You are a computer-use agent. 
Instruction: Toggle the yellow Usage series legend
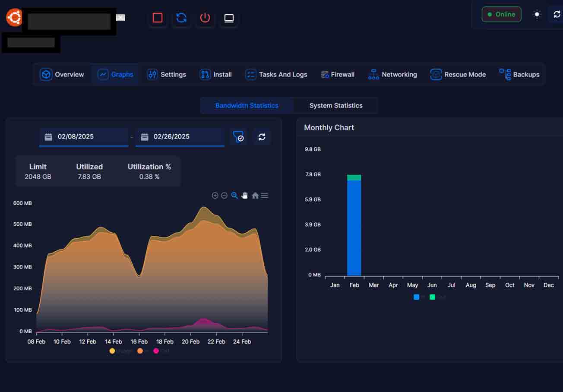tap(113, 351)
